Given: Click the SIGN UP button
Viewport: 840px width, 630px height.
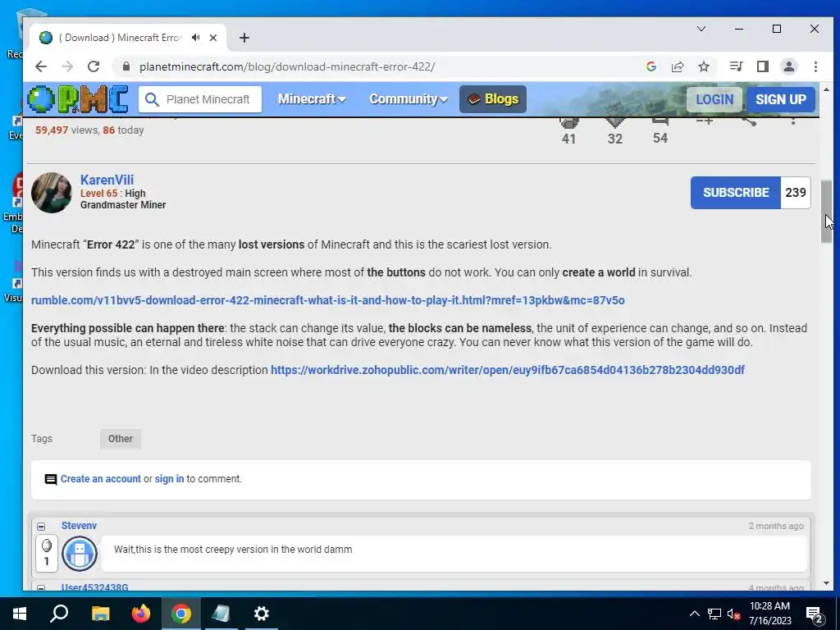Looking at the screenshot, I should pyautogui.click(x=781, y=99).
